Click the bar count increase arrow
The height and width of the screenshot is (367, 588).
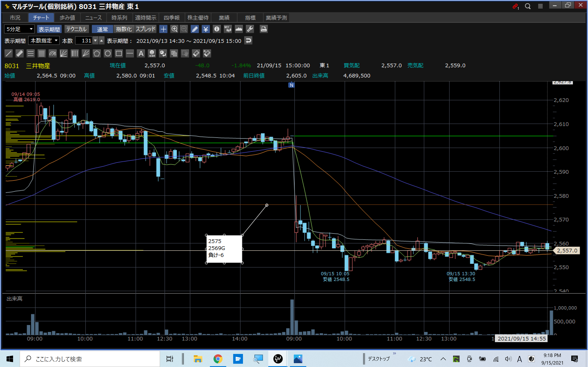[x=101, y=41]
